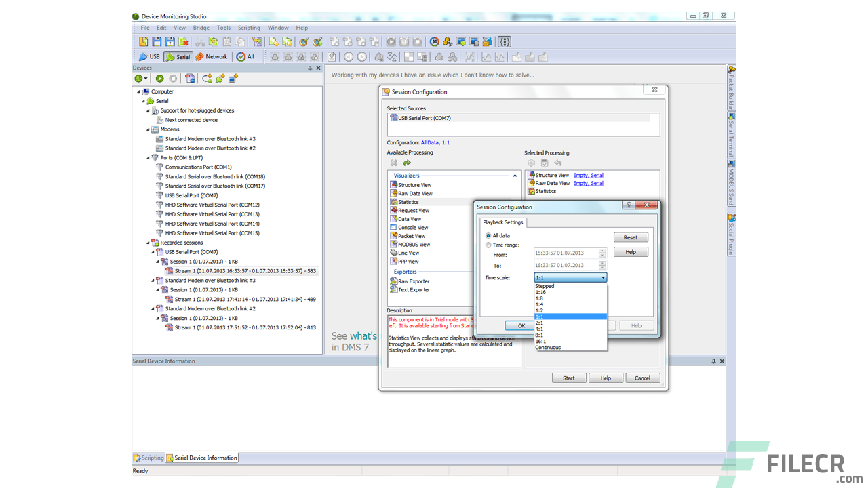Click the green arrow Add processing icon
Viewport: 868px width, 488px height.
click(407, 163)
